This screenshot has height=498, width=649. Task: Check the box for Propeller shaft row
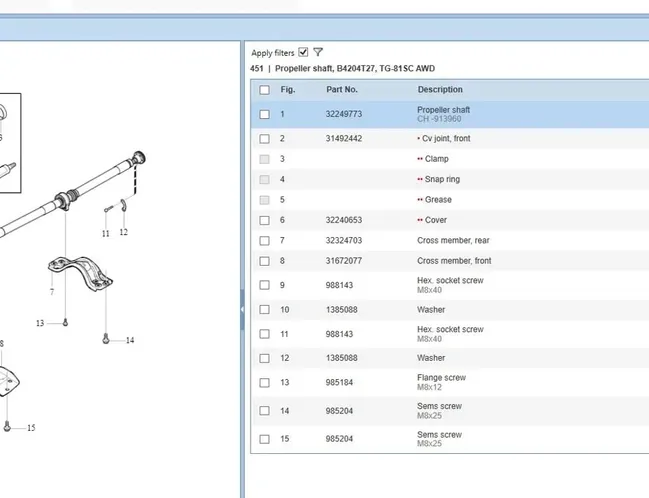pos(264,114)
